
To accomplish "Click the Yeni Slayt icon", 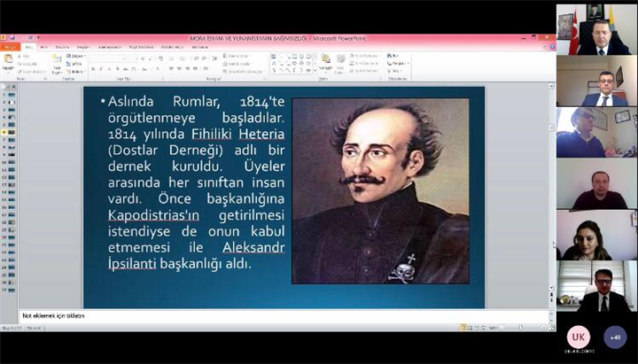I will pyautogui.click(x=57, y=59).
